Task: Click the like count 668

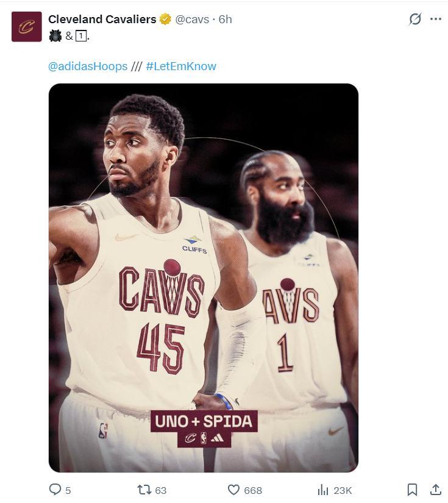Action: pos(253,490)
